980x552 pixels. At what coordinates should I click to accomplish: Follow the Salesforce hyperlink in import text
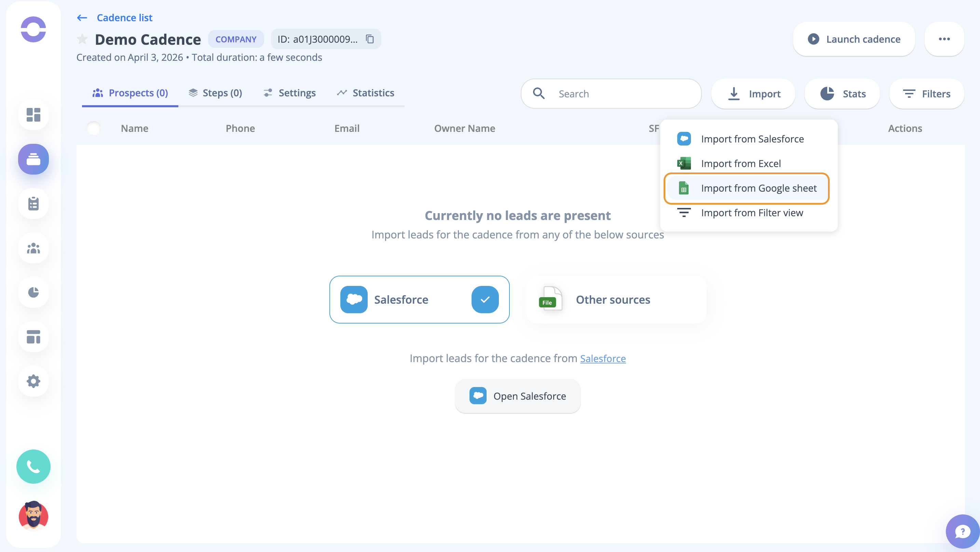603,358
